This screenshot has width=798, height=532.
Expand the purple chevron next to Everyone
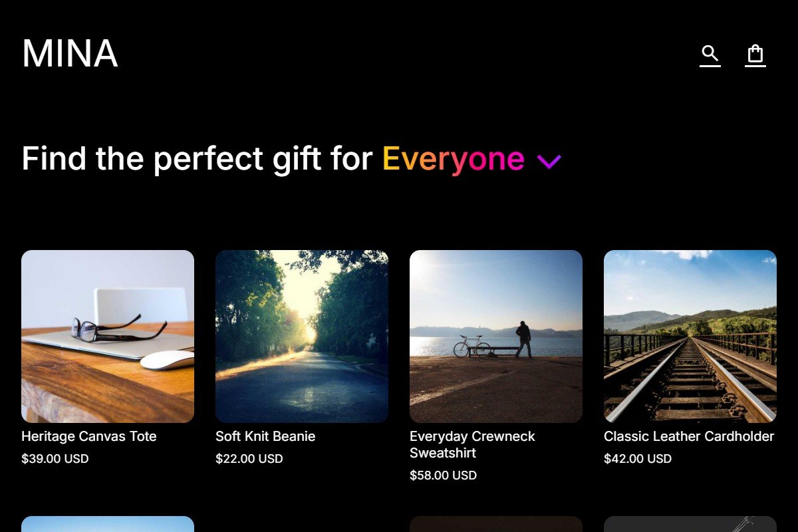(549, 161)
